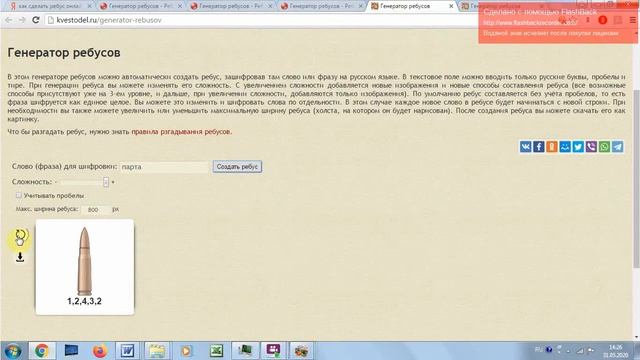640x360 pixels.
Task: Reload the page with the browser refresh button
Action: [36, 20]
